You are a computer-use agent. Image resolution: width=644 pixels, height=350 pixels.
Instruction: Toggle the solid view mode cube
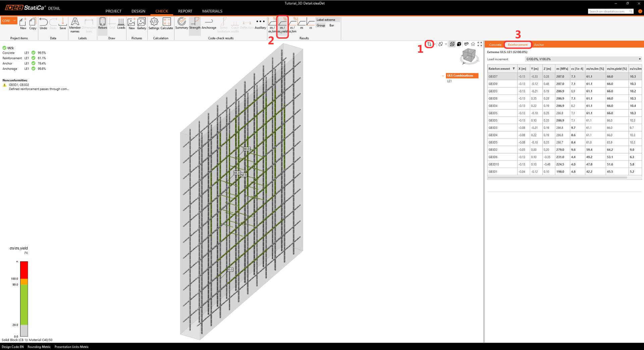tap(459, 44)
